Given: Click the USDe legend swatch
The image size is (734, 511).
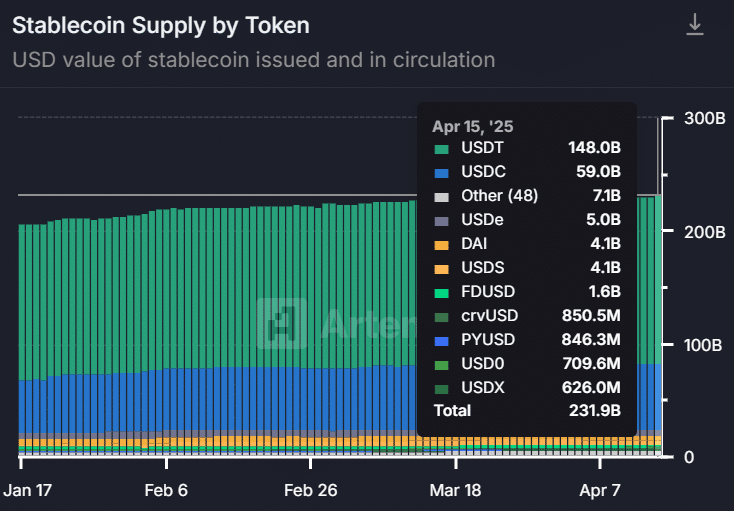Looking at the screenshot, I should point(440,220).
